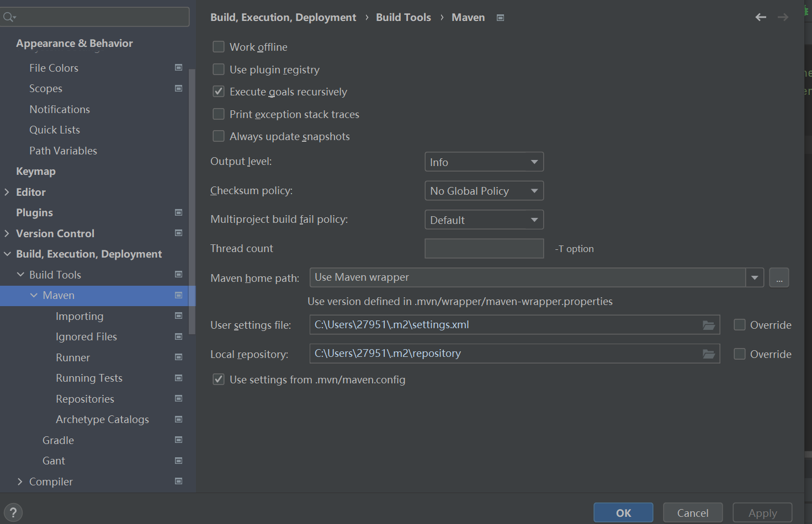The height and width of the screenshot is (524, 812).
Task: Click the Thread count input field
Action: click(484, 248)
